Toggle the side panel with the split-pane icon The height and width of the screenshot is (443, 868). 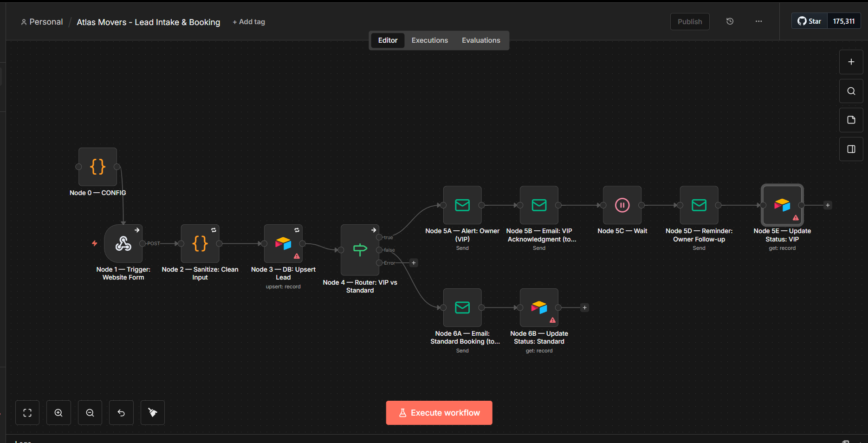[851, 149]
